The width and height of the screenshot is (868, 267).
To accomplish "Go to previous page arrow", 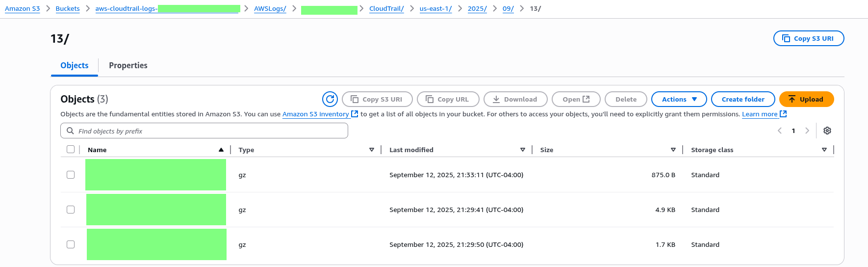I will point(780,131).
